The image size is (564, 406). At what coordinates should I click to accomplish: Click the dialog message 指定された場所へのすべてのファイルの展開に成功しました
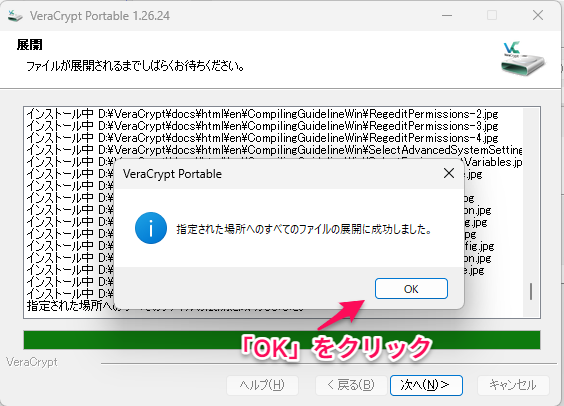tap(304, 229)
